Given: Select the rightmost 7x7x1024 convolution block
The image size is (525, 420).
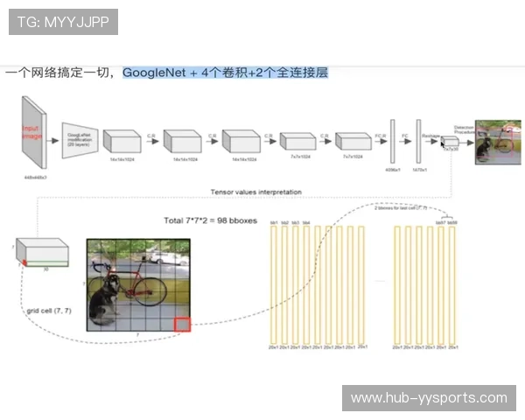Looking at the screenshot, I should [x=353, y=142].
